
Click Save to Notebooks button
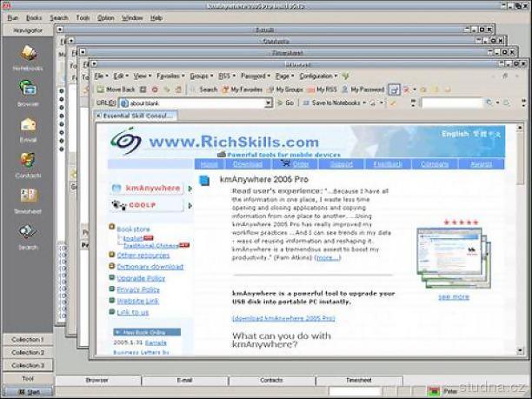pyautogui.click(x=331, y=103)
